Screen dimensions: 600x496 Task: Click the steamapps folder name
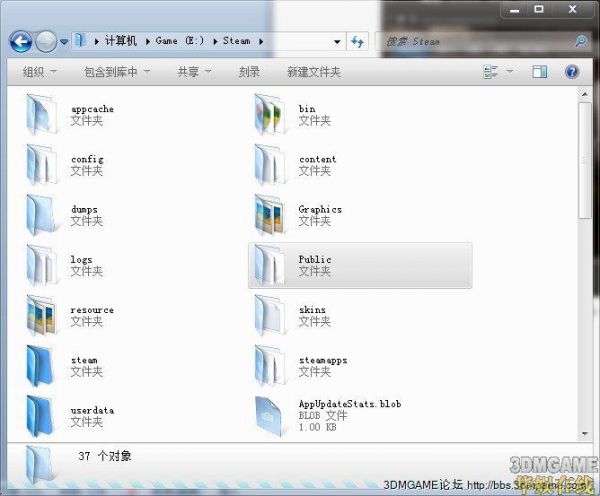point(323,360)
